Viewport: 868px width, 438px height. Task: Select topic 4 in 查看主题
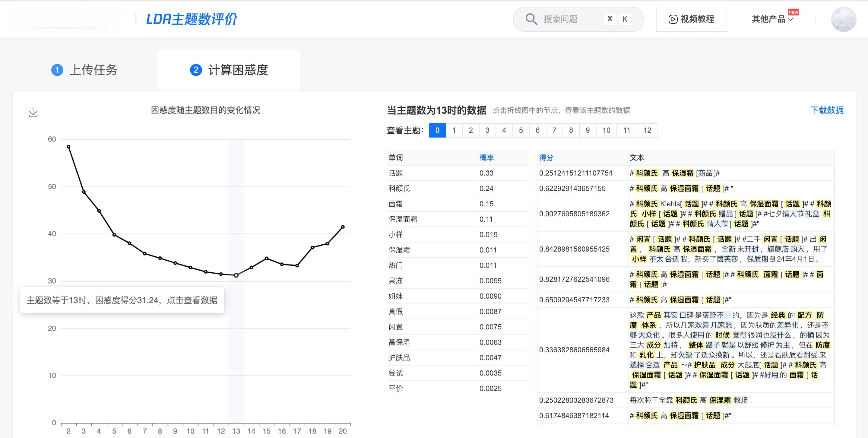point(504,130)
